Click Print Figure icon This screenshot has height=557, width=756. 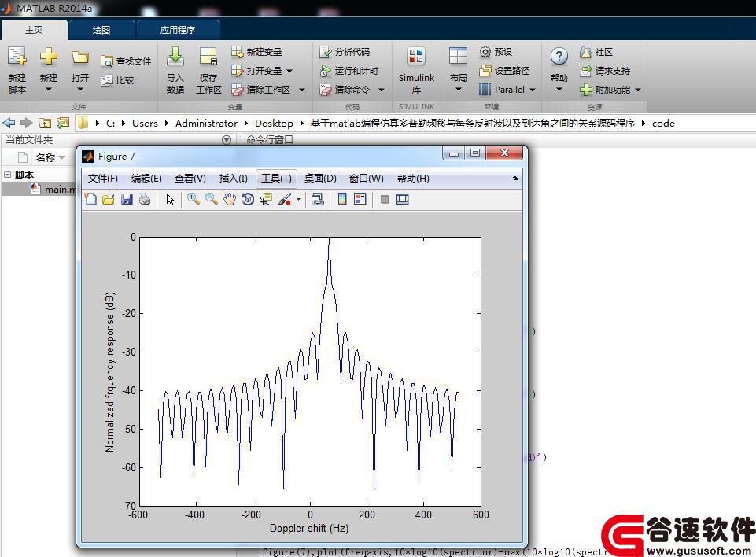coord(145,199)
